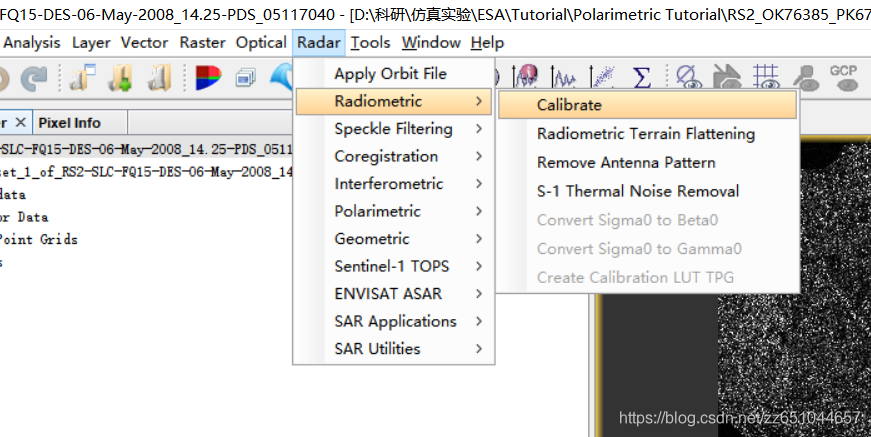Screen dimensions: 871x437
Task: Open the Analysis menu
Action: coord(32,43)
